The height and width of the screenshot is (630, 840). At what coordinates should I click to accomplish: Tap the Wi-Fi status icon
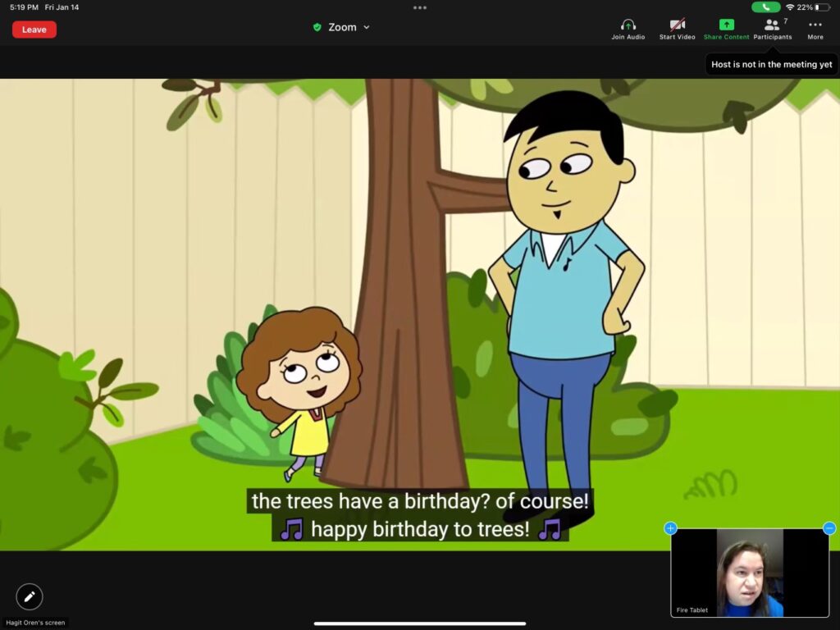pos(790,7)
